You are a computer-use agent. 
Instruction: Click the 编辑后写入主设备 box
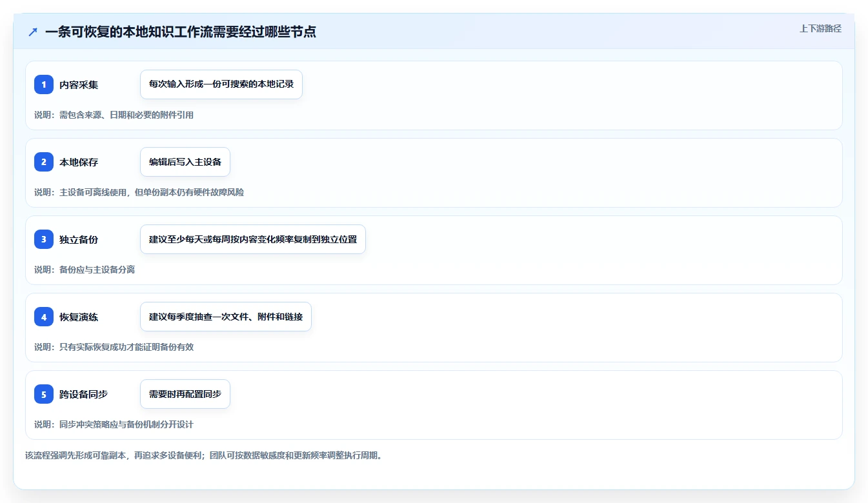[x=185, y=162]
